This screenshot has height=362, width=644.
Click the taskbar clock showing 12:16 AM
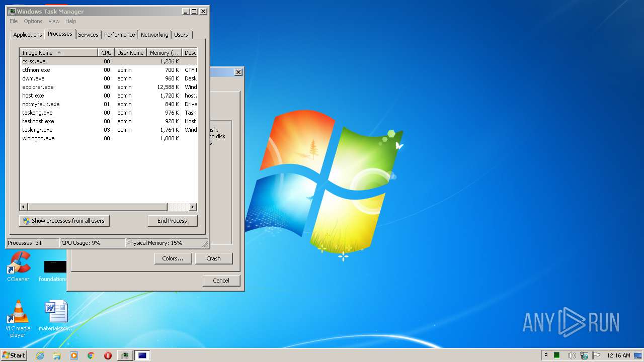[618, 355]
